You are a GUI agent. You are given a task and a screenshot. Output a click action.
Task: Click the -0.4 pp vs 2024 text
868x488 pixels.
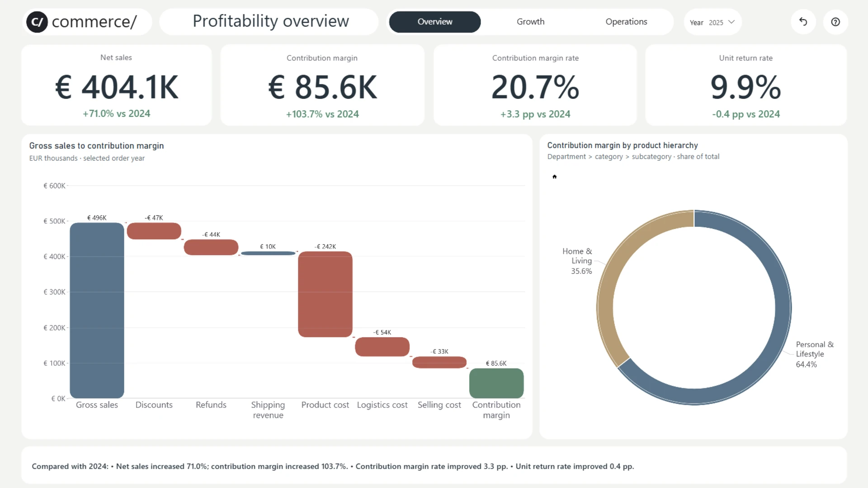pyautogui.click(x=746, y=114)
